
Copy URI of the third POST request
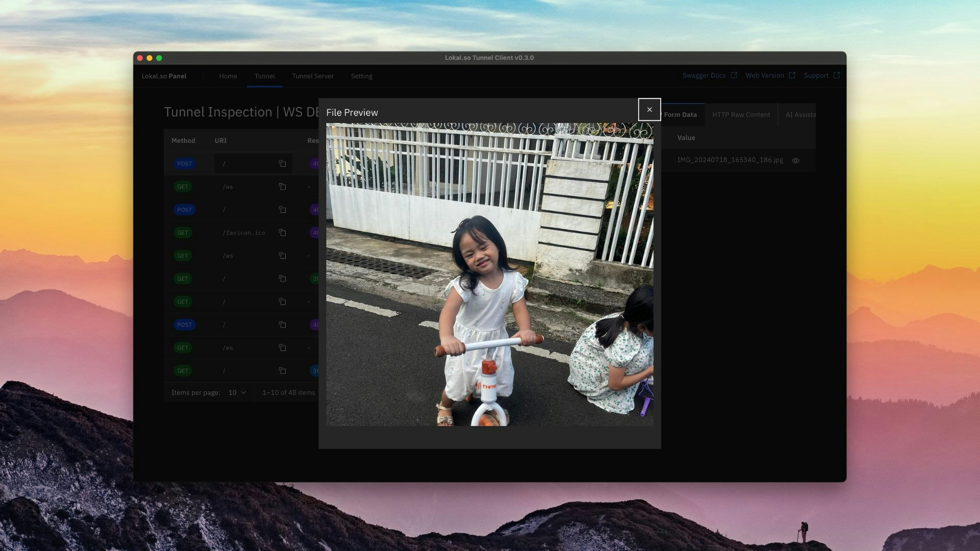pyautogui.click(x=282, y=325)
